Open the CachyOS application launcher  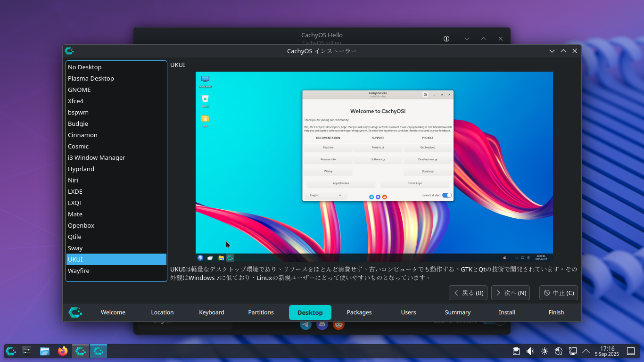[x=11, y=351]
